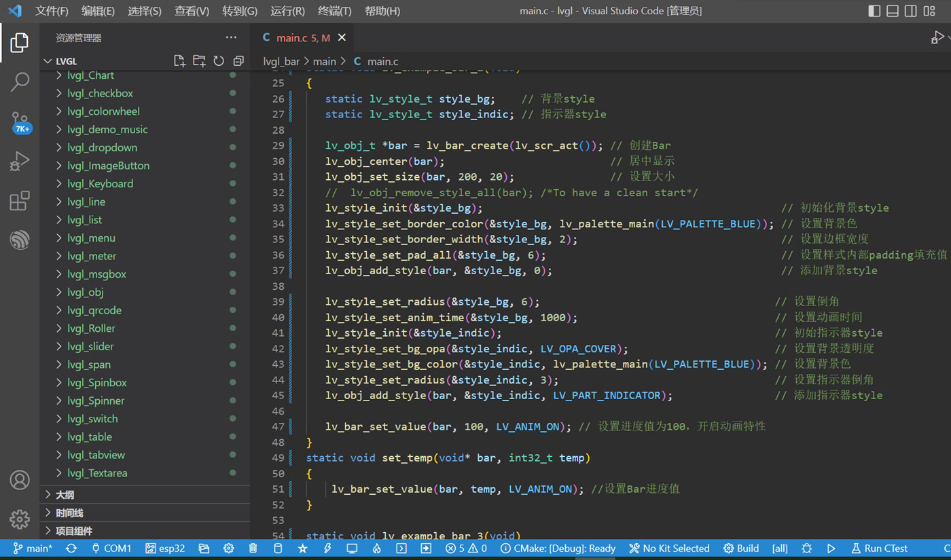Click the flame icon in status bar
The image size is (951, 560).
tap(376, 548)
